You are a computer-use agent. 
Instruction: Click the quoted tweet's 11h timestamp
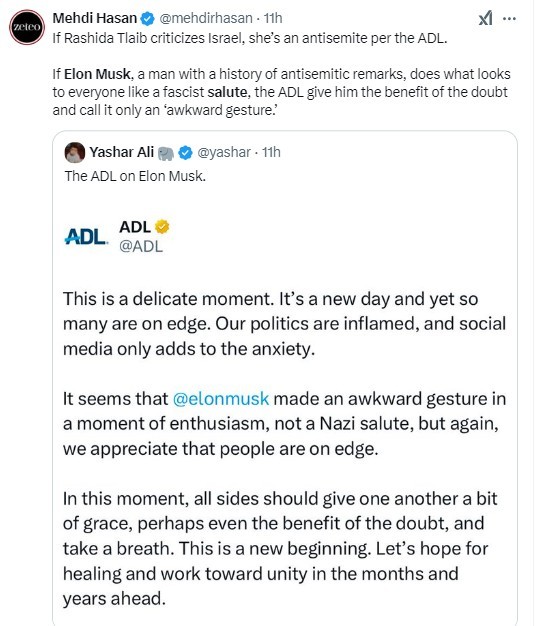[271, 152]
